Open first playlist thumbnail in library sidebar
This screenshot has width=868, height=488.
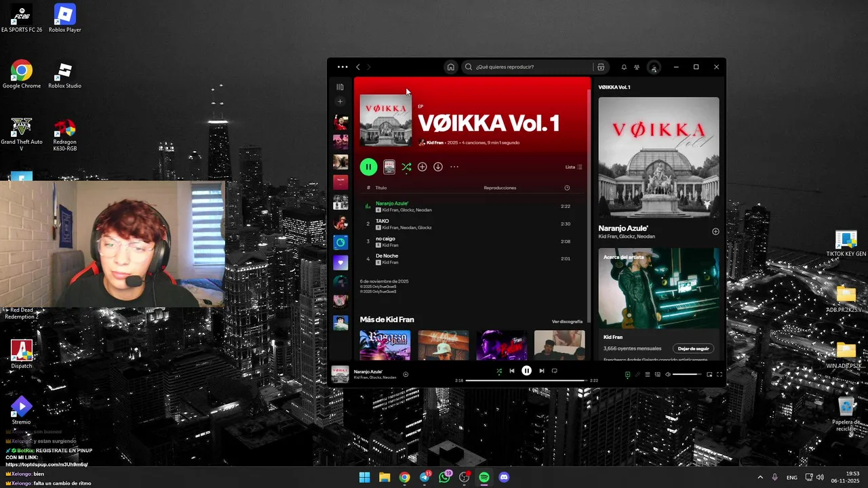coord(340,123)
